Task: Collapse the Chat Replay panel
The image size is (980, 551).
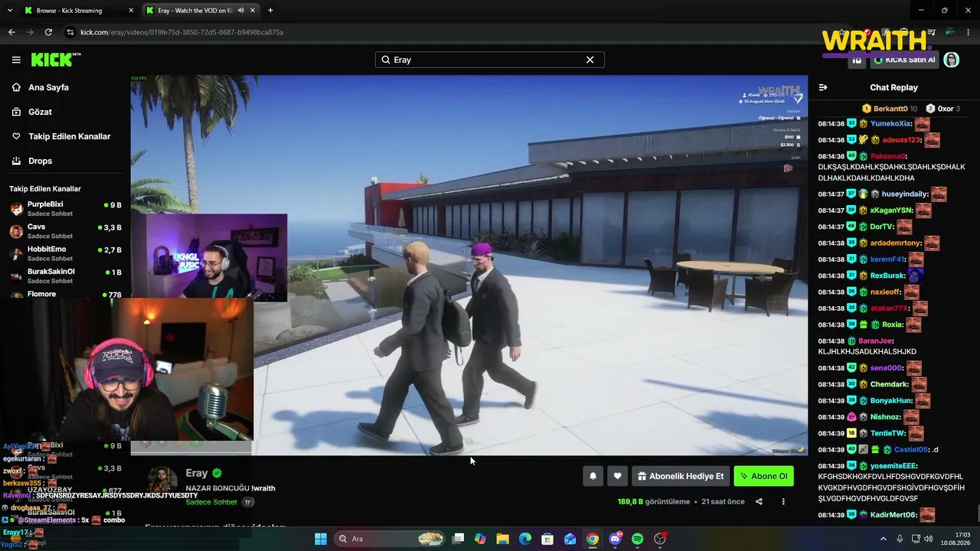Action: tap(823, 87)
